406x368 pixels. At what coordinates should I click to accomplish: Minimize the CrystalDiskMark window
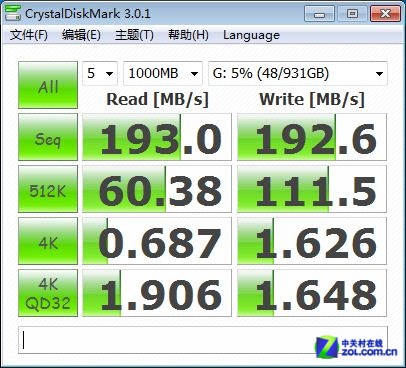[319, 14]
